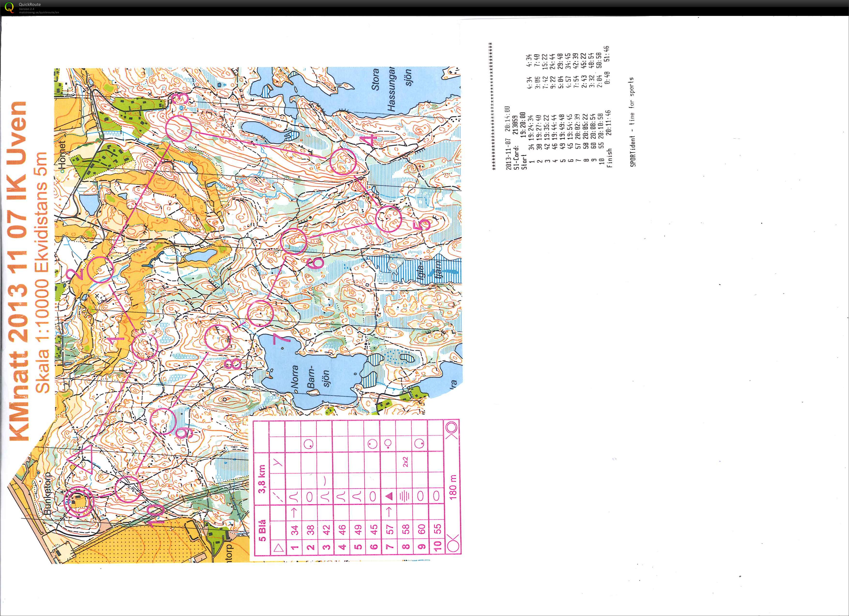Click the 3,8 km course length cell
Image resolution: width=849 pixels, height=616 pixels.
262,479
